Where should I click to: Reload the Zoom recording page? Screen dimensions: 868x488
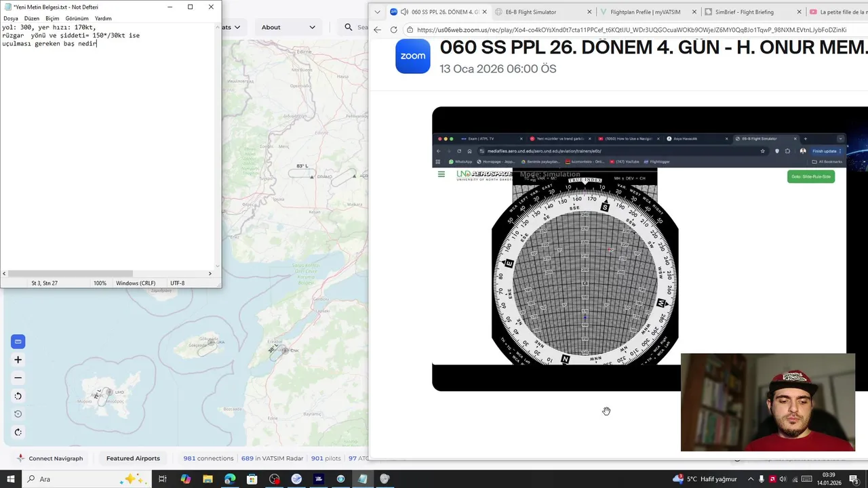coord(393,30)
